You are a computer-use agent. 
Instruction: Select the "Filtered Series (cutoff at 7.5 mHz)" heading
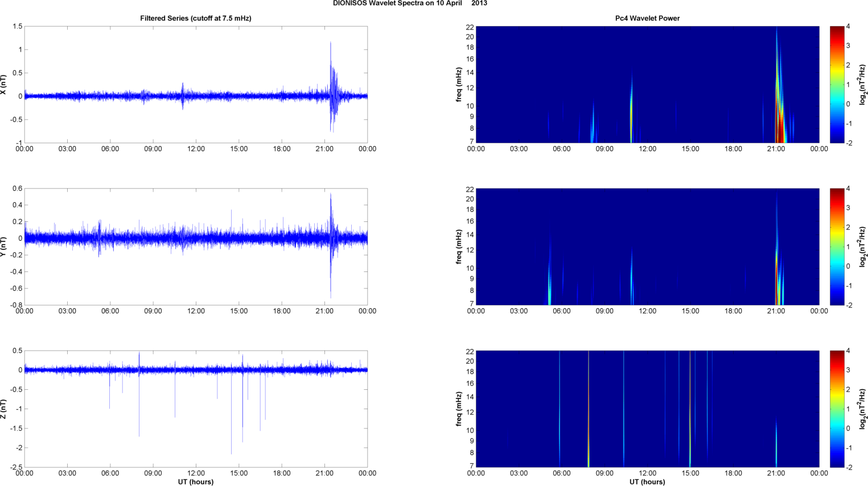(x=195, y=18)
